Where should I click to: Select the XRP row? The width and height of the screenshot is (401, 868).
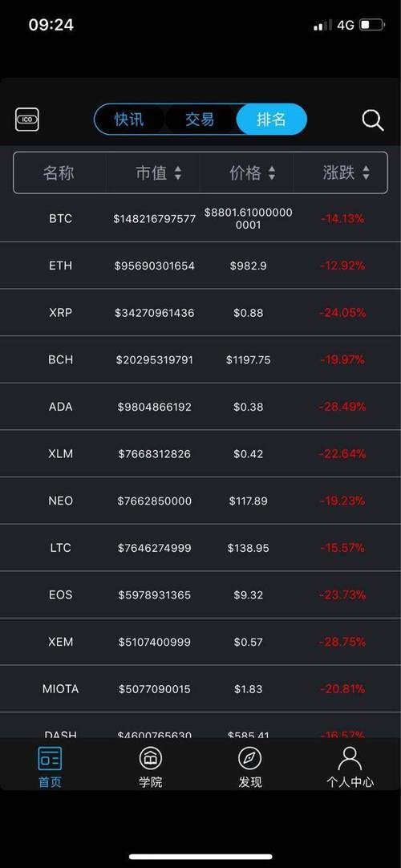click(x=200, y=313)
